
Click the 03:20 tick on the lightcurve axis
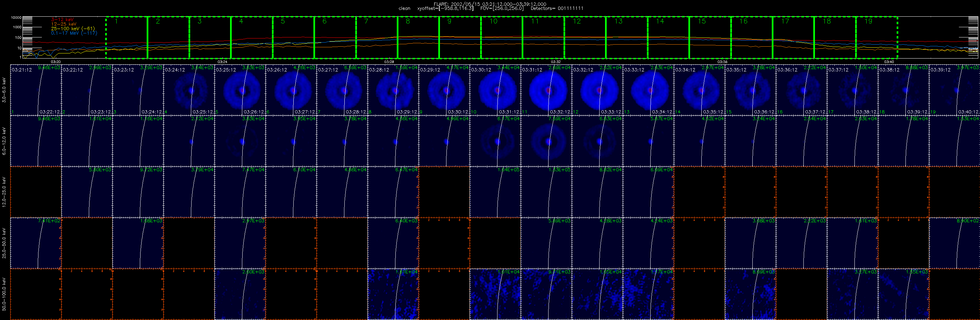point(55,62)
